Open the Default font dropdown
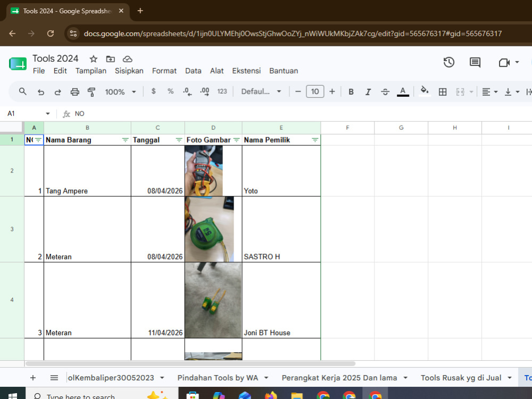This screenshot has width=532, height=399. click(261, 92)
